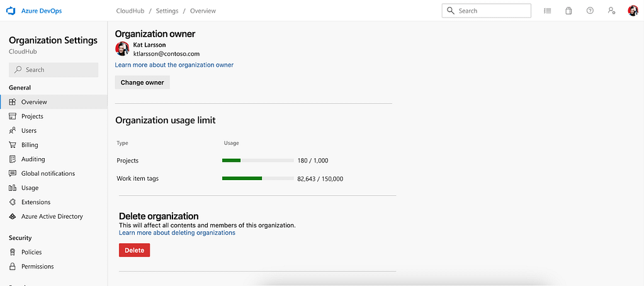
Task: Open the Users settings page
Action: [29, 130]
